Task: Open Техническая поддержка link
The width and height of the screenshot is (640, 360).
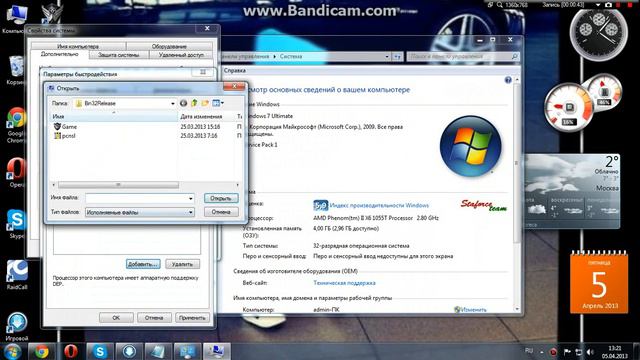Action: (x=344, y=282)
